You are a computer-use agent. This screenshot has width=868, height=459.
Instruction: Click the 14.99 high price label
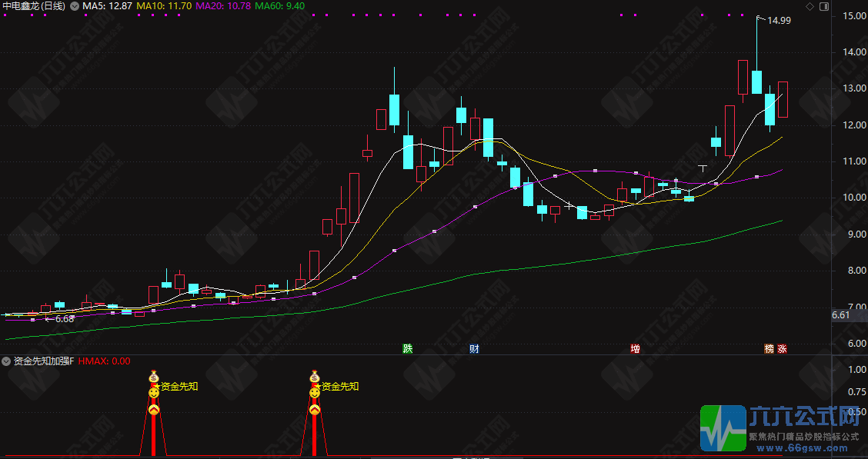click(x=779, y=21)
